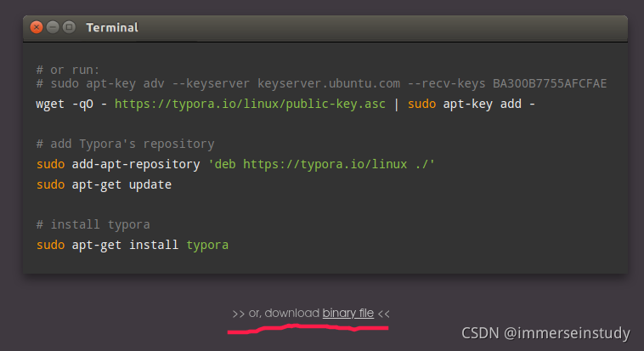Image resolution: width=644 pixels, height=351 pixels.
Task: Click the "# add Typora's repository" comment
Action: [x=125, y=144]
